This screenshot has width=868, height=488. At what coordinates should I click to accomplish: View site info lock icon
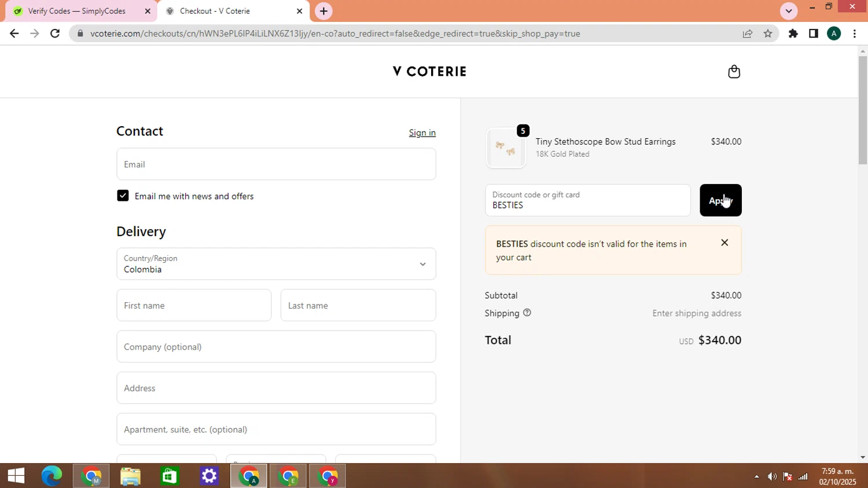click(80, 34)
